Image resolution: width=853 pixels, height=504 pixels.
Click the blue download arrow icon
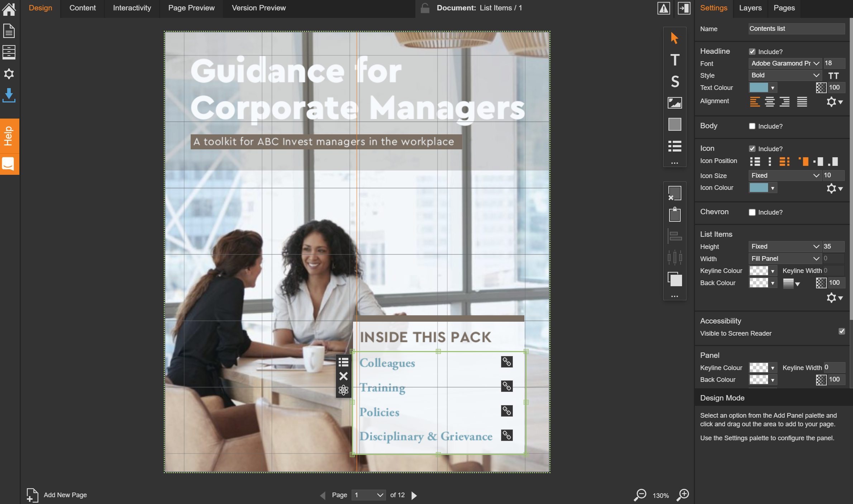click(9, 95)
